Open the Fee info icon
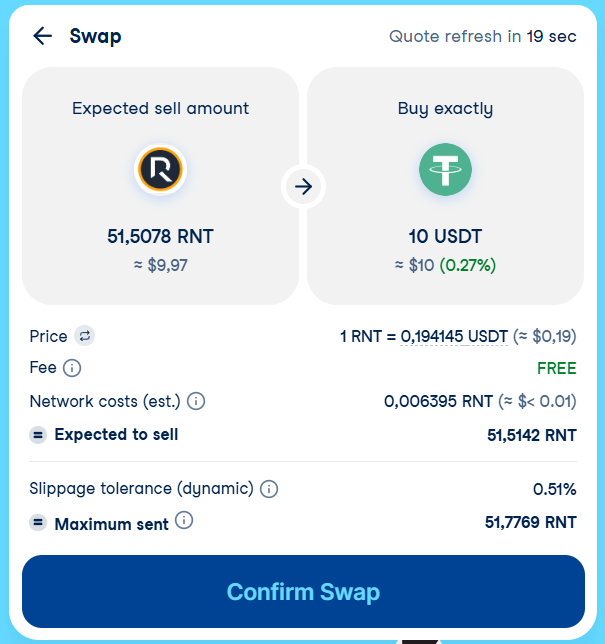 click(72, 368)
